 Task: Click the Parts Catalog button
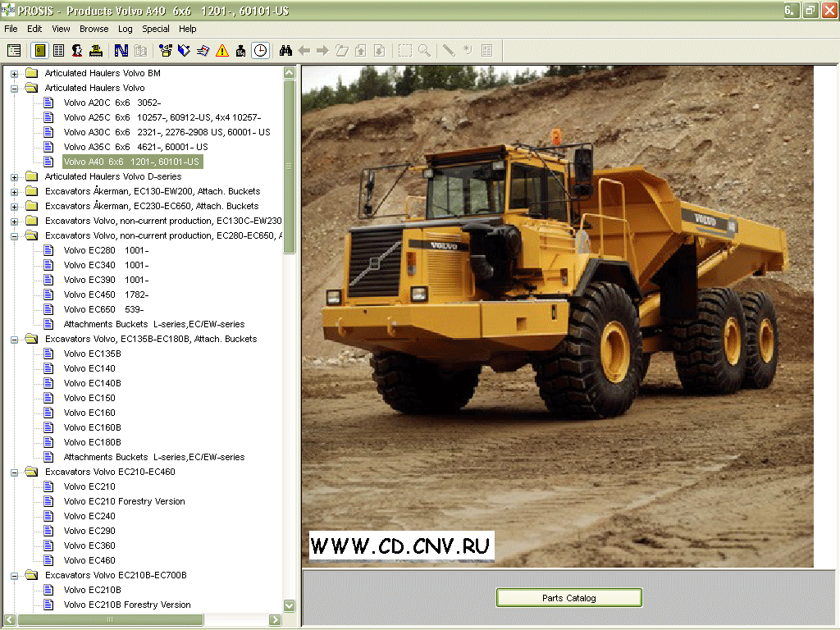point(569,598)
